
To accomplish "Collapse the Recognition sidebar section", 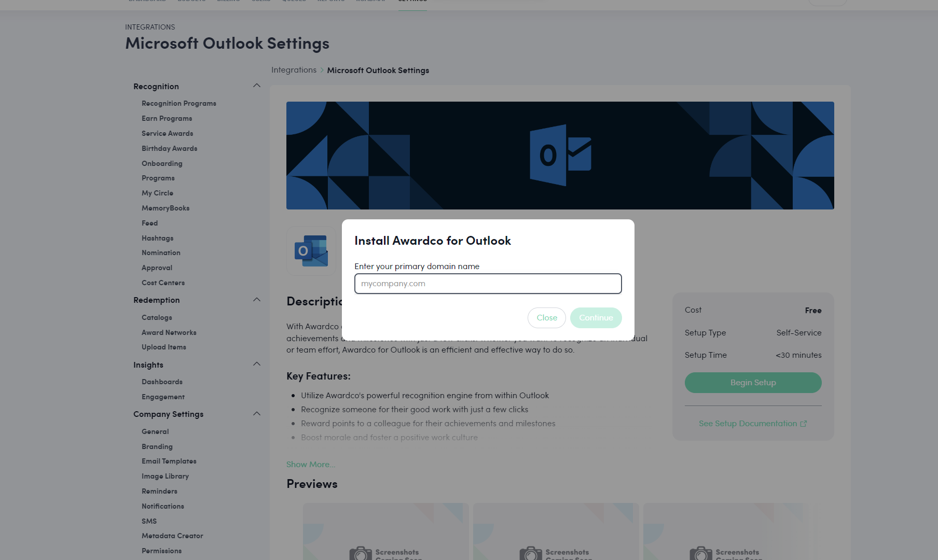I will coord(256,86).
